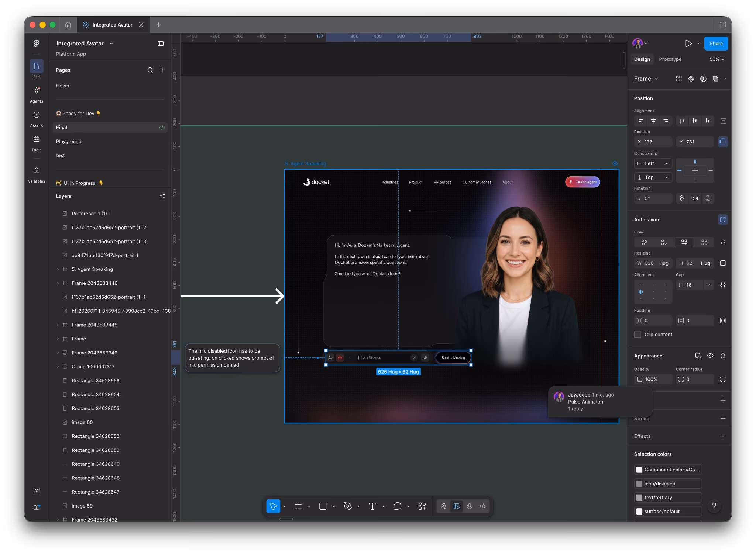Toggle layer visibility eye in Appearance
The width and height of the screenshot is (756, 554).
(x=710, y=356)
